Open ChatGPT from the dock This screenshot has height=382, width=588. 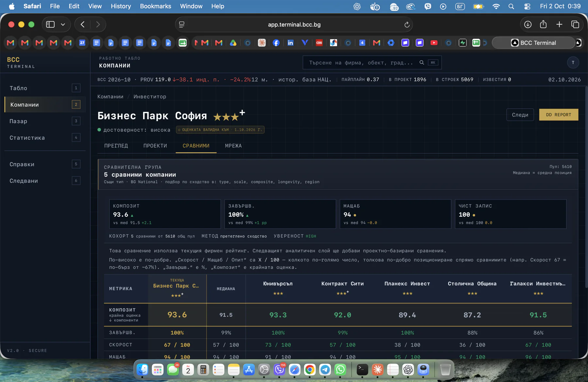point(408,370)
